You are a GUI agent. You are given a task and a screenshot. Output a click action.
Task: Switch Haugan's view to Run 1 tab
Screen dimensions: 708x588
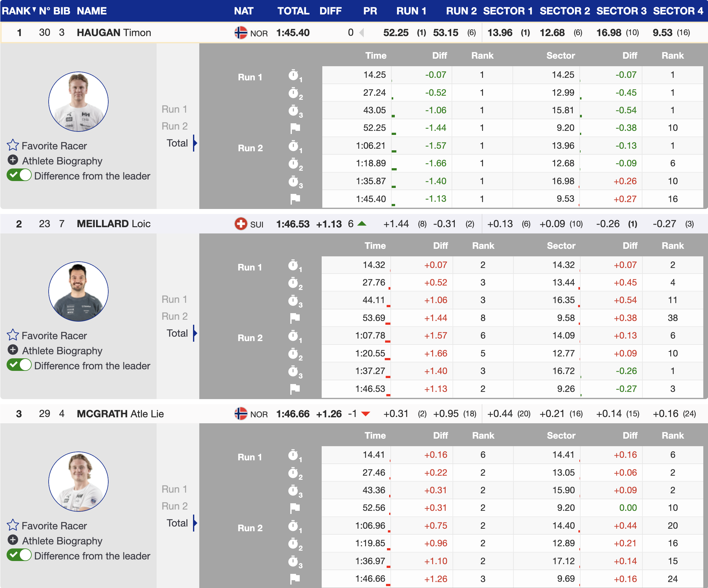coord(174,109)
